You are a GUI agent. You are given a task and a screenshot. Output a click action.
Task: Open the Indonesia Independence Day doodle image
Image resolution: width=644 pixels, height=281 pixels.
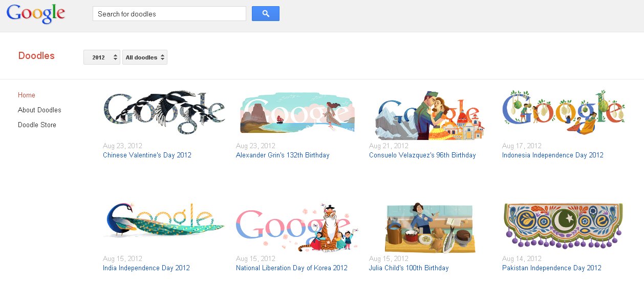[x=563, y=112]
